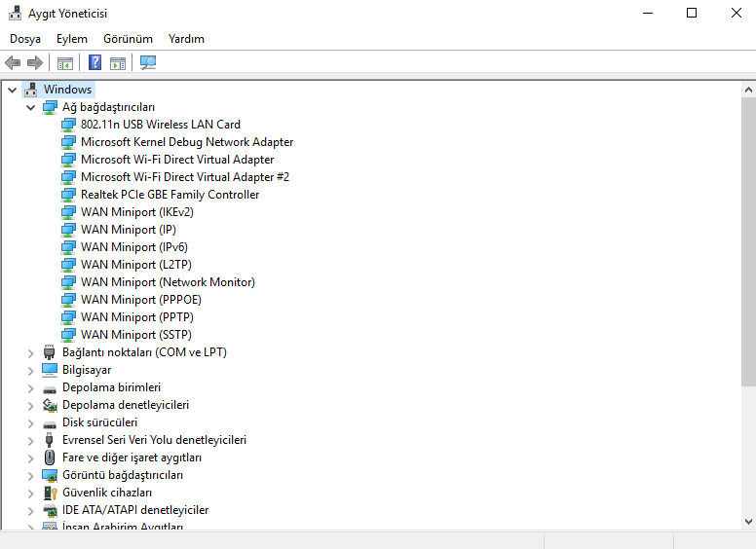
Task: Collapse the Windows root node
Action: coord(13,91)
